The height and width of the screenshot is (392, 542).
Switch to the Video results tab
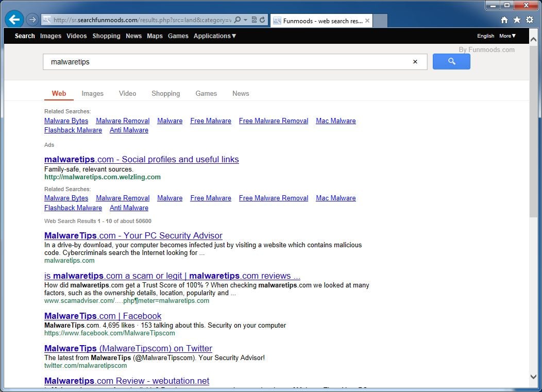[x=127, y=93]
